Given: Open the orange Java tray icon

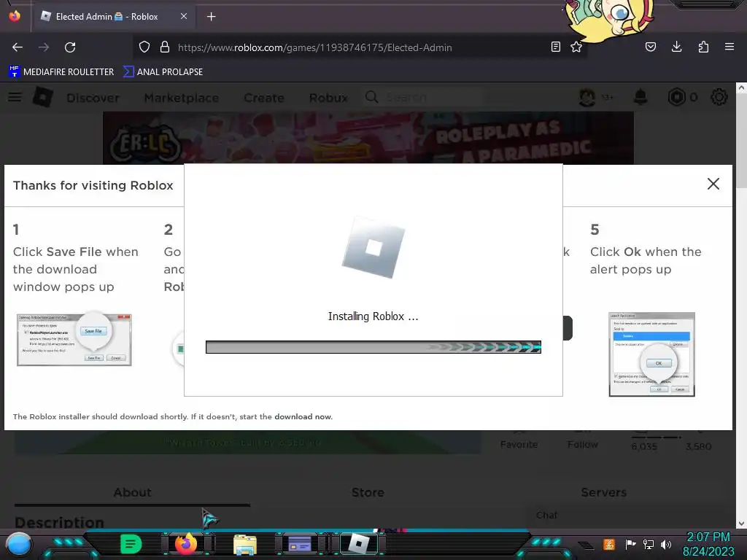Looking at the screenshot, I should 609,544.
